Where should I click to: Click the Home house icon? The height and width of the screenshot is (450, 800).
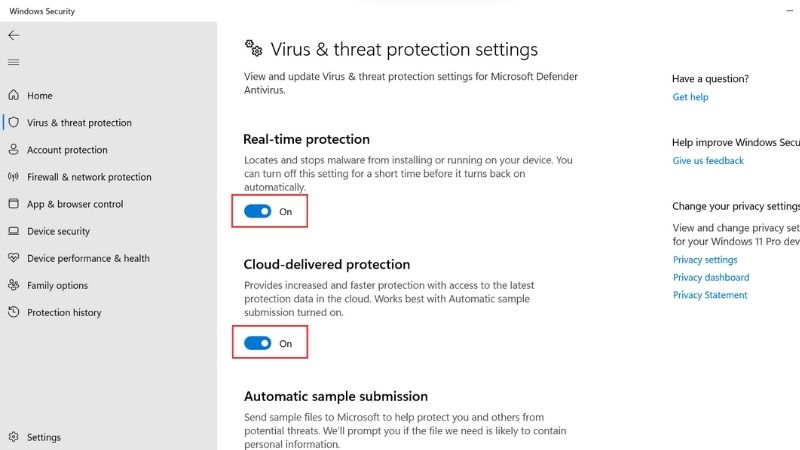[x=14, y=95]
